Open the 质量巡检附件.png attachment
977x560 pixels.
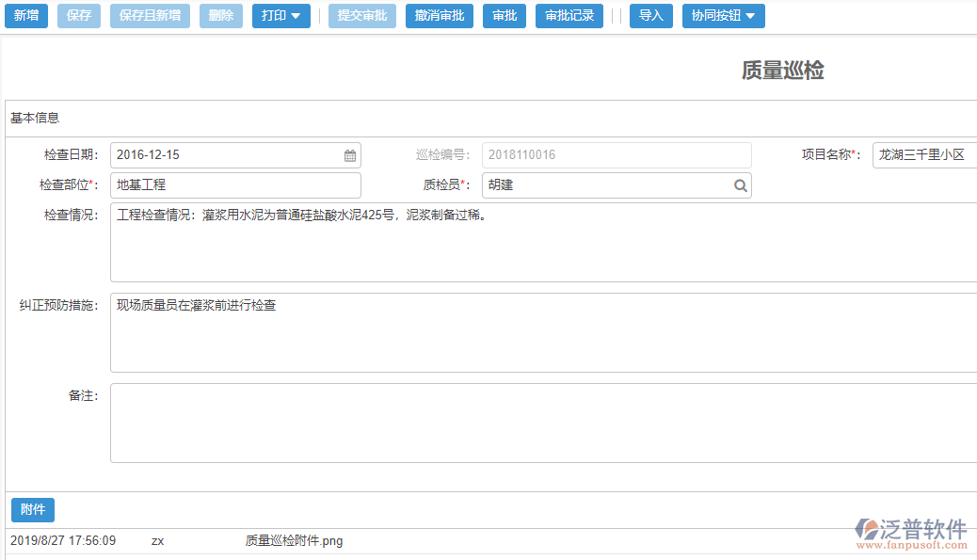tap(294, 541)
